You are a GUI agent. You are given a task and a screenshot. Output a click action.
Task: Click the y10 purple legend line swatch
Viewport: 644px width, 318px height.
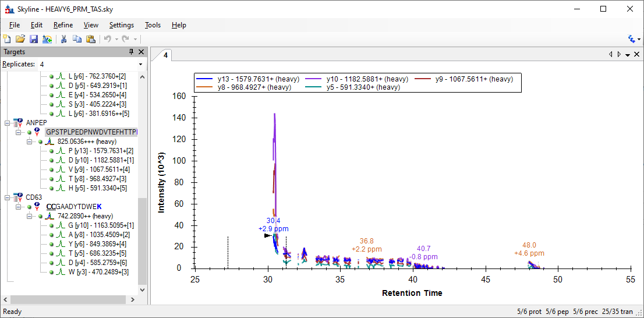(313, 79)
